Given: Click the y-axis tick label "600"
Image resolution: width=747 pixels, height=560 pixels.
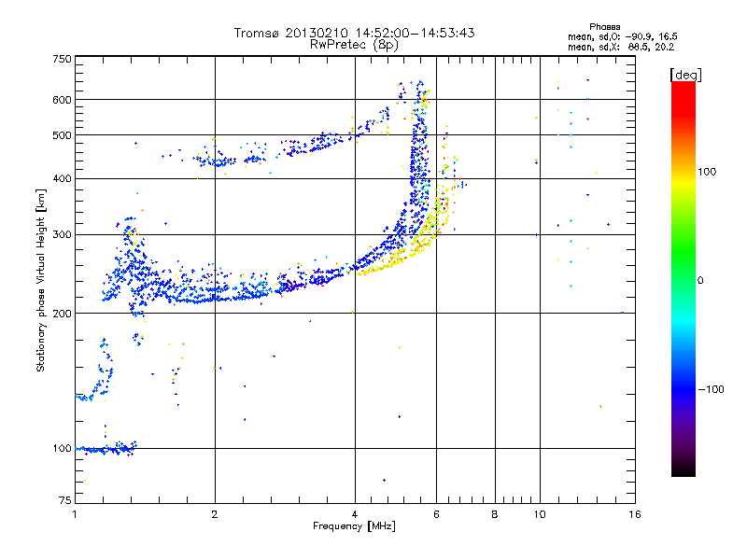Looking at the screenshot, I should pyautogui.click(x=62, y=100).
